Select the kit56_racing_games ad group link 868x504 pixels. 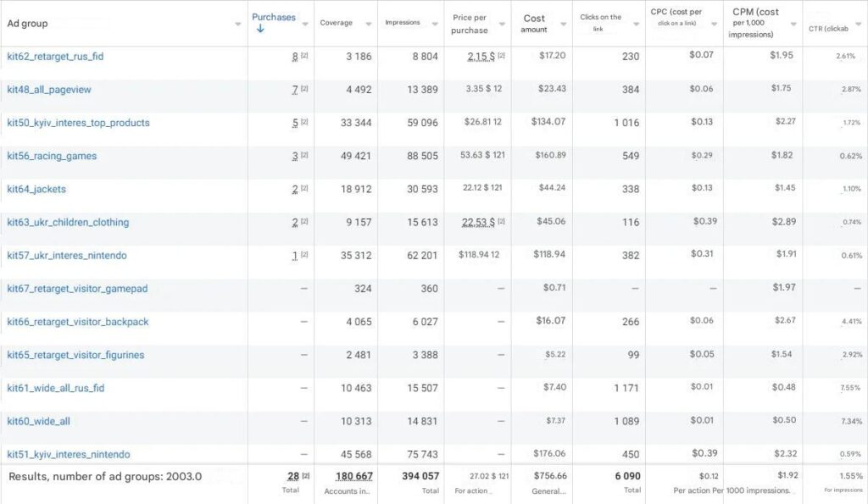coord(52,156)
